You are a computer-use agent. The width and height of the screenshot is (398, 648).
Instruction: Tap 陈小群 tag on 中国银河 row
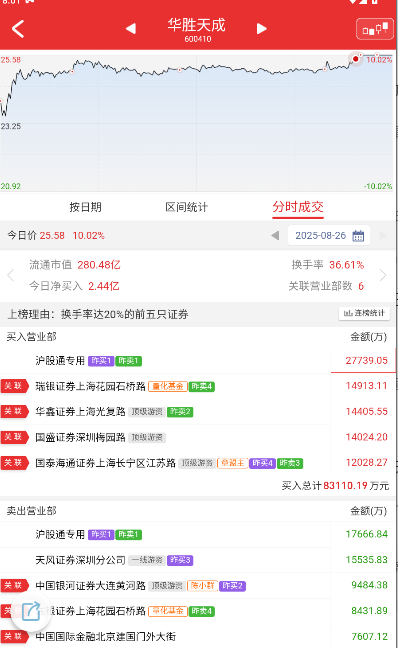coord(203,586)
